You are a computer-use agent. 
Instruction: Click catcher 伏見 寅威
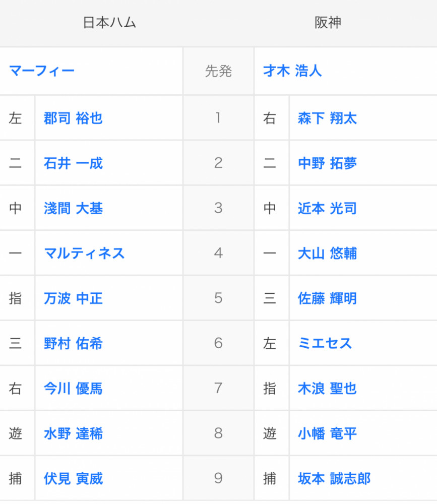pyautogui.click(x=74, y=478)
